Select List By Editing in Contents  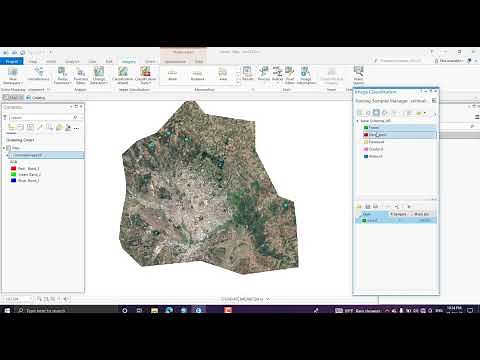(40, 127)
